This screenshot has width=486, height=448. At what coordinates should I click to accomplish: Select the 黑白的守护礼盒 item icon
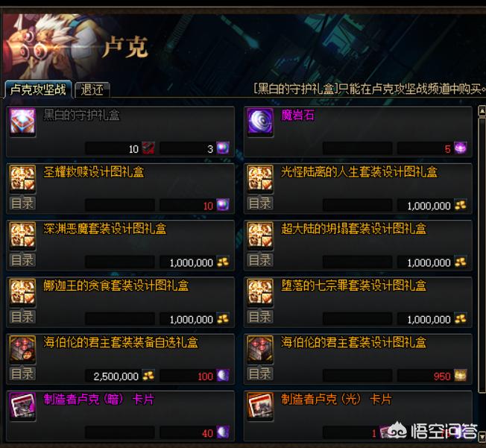[x=22, y=122]
